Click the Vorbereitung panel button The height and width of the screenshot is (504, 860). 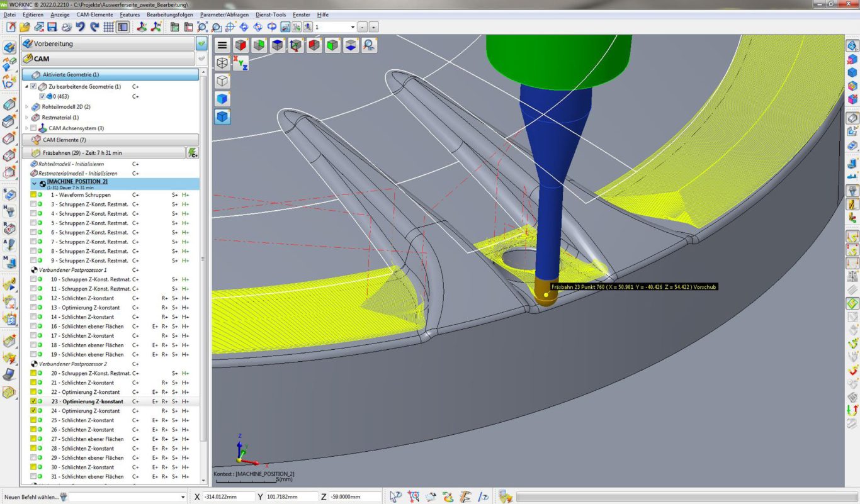(x=107, y=44)
